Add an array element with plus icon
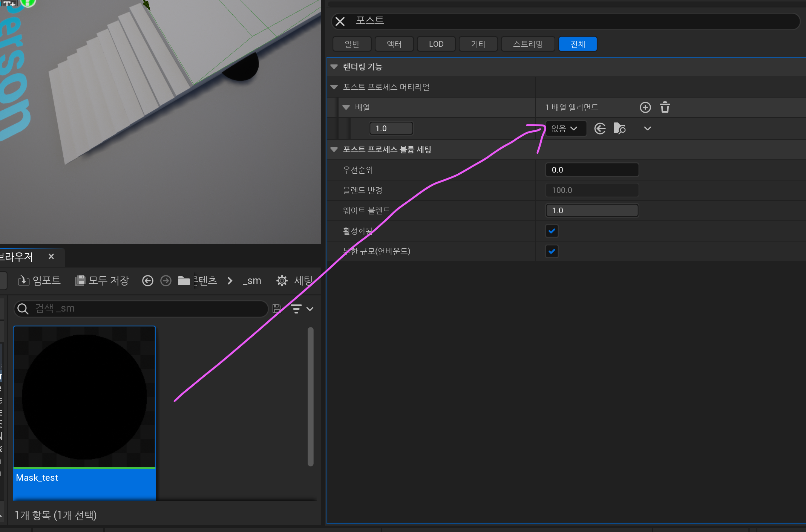This screenshot has height=532, width=806. tap(645, 107)
